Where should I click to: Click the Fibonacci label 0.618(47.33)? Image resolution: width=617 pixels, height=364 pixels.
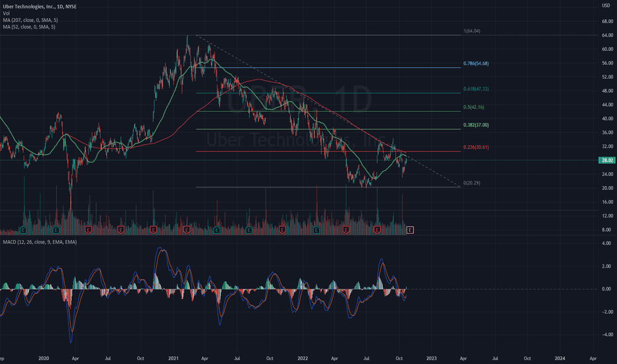click(476, 89)
